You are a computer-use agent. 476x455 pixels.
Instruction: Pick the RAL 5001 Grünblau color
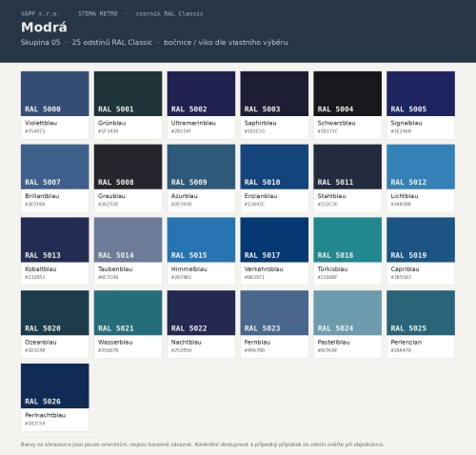(128, 105)
